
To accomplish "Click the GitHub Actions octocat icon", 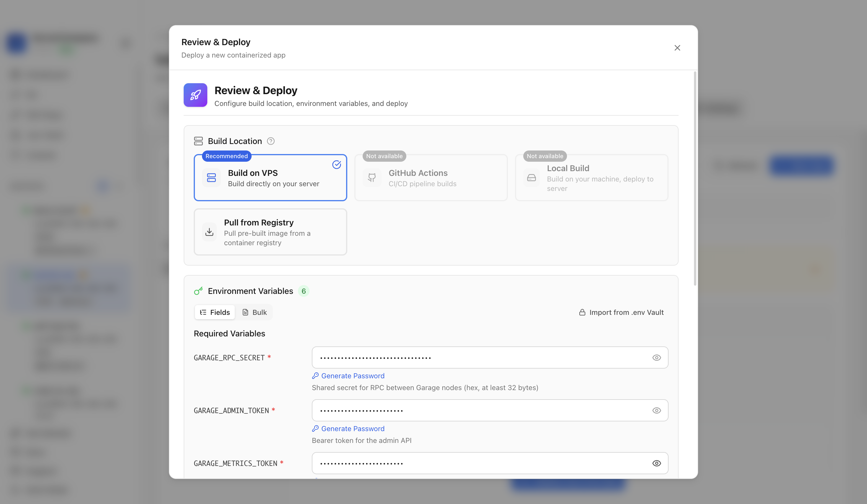I will pos(372,177).
